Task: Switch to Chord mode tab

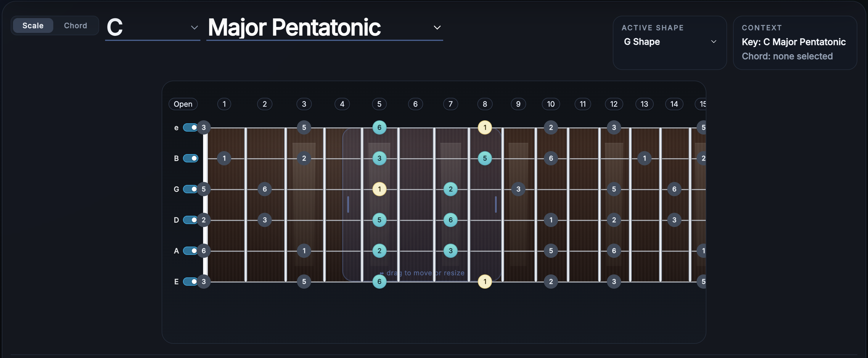Action: [75, 26]
